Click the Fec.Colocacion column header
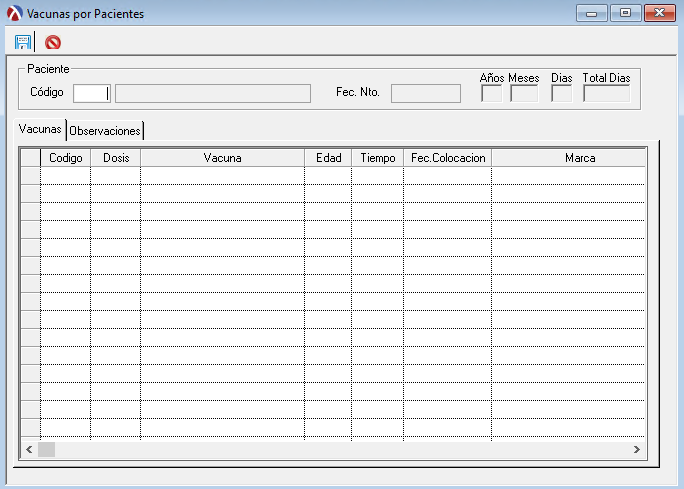 pyautogui.click(x=447, y=158)
